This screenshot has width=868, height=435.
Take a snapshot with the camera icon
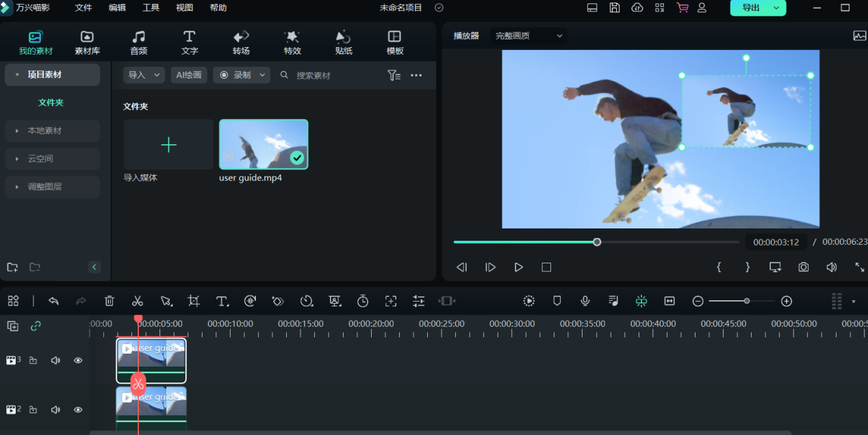(x=804, y=267)
